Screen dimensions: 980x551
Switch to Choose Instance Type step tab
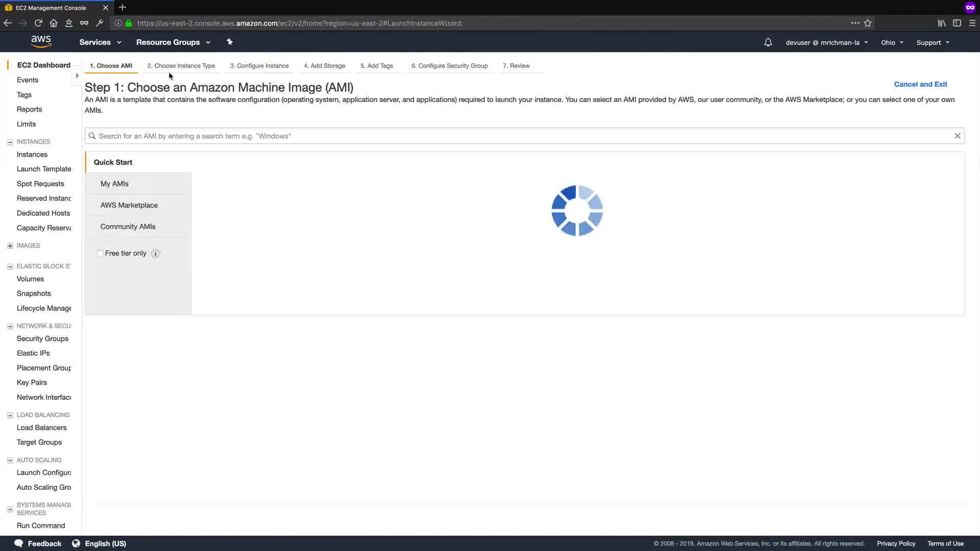pos(181,66)
